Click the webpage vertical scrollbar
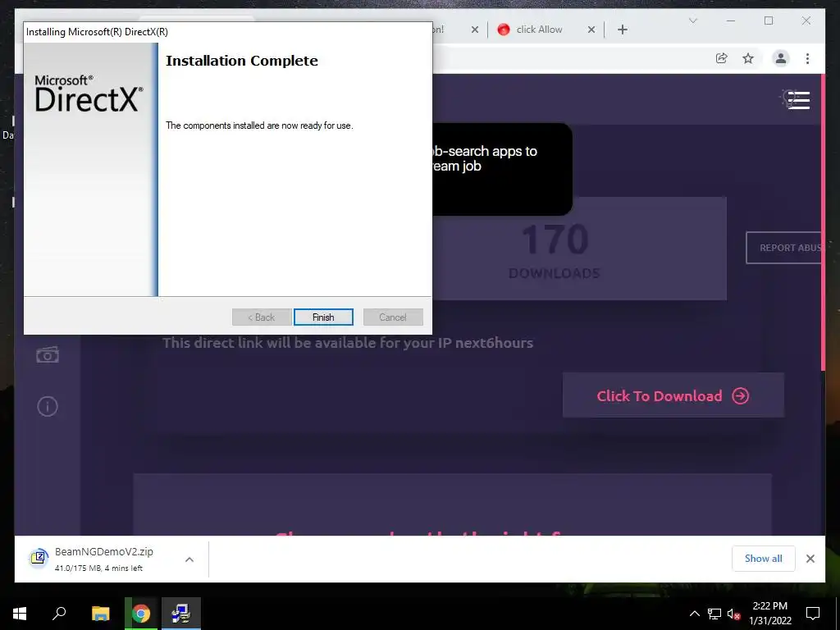The width and height of the screenshot is (840, 630). pos(823,222)
